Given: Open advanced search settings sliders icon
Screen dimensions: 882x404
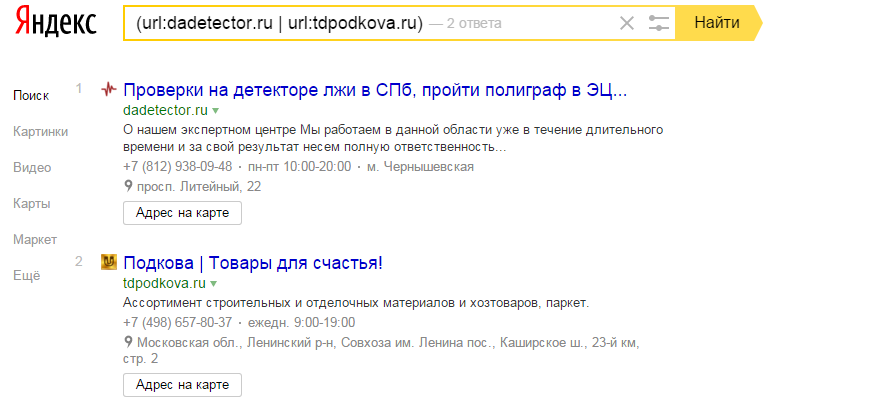Looking at the screenshot, I should point(658,24).
